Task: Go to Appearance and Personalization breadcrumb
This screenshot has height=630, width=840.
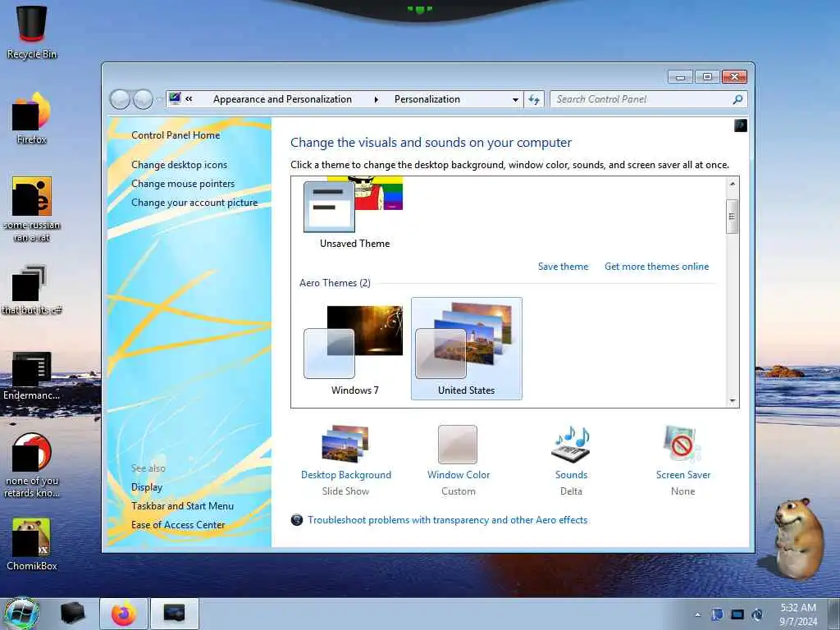Action: (282, 99)
